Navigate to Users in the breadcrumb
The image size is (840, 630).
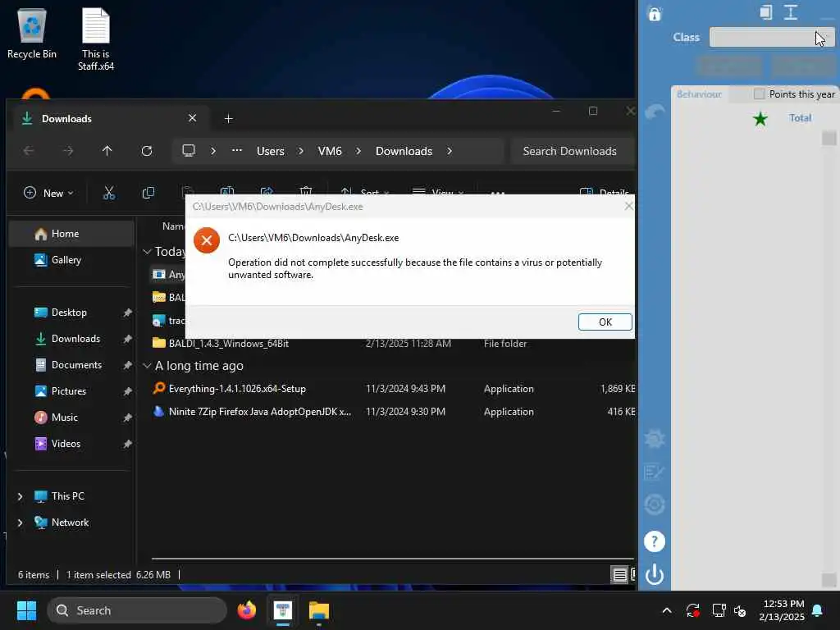(271, 151)
